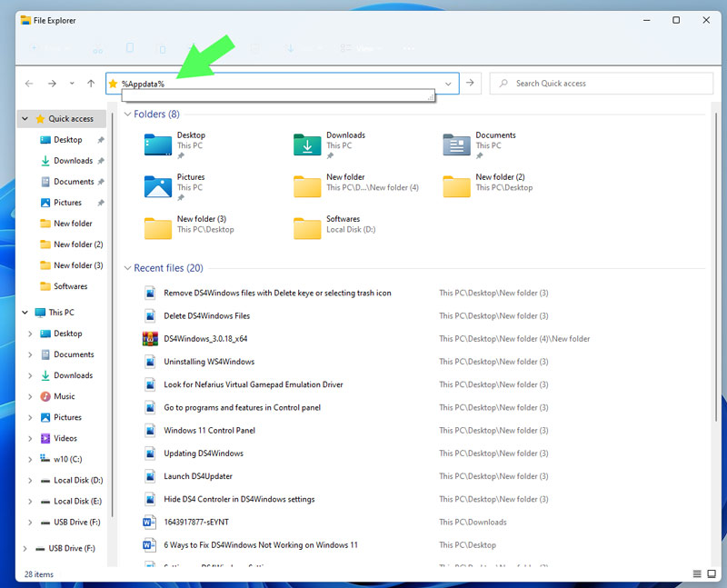727x588 pixels.
Task: Click the pin icon beside Quick access Documents
Action: click(x=101, y=182)
